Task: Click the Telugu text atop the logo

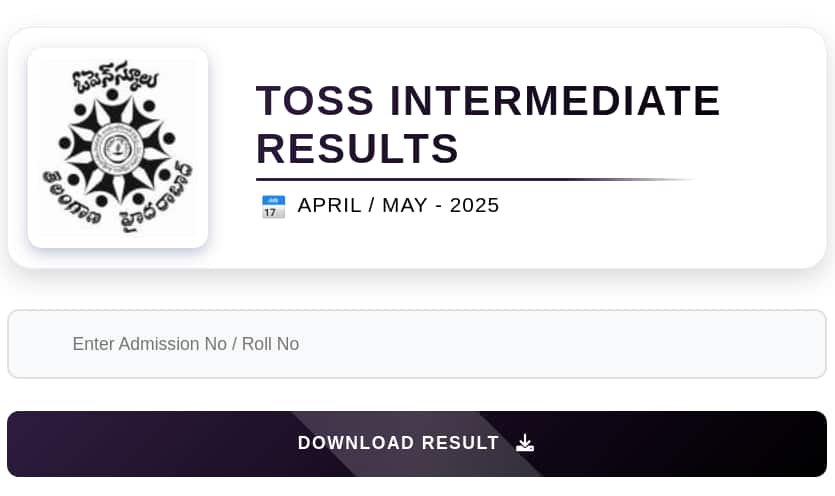Action: click(x=116, y=77)
